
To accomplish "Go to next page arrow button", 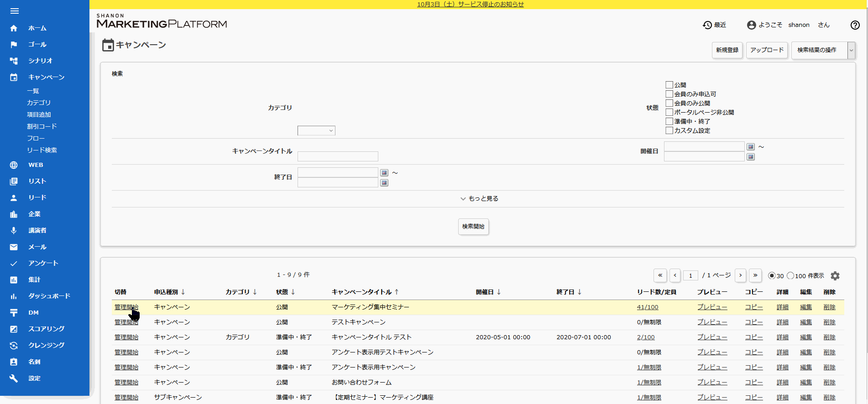I will (741, 275).
